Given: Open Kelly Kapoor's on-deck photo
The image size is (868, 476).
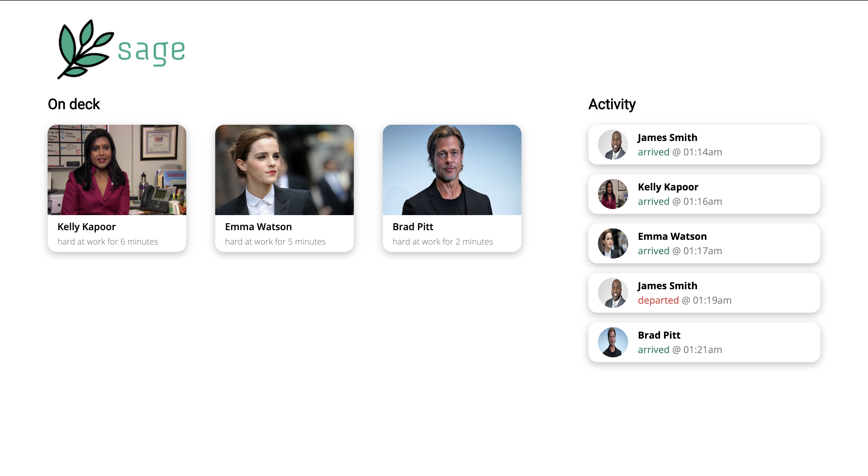Looking at the screenshot, I should tap(117, 170).
